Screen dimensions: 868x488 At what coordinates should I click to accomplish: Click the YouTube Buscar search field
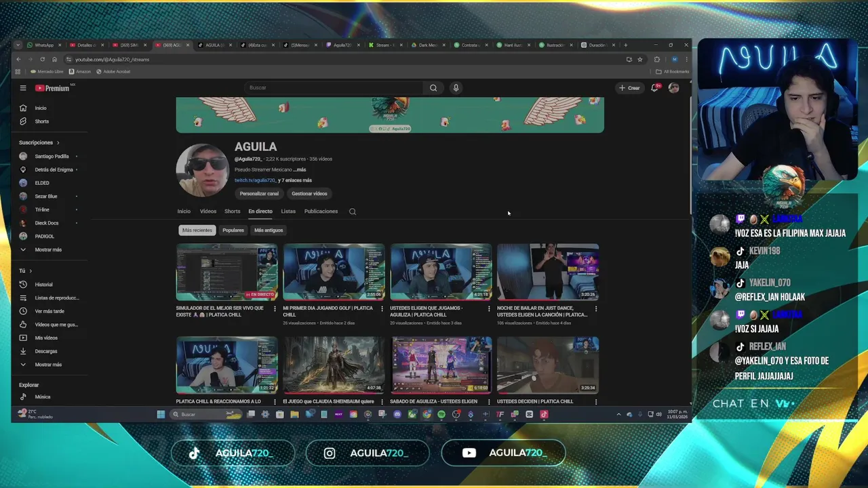332,87
